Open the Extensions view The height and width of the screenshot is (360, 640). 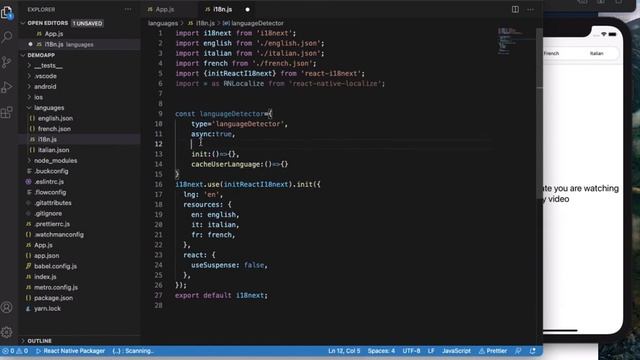pyautogui.click(x=7, y=112)
